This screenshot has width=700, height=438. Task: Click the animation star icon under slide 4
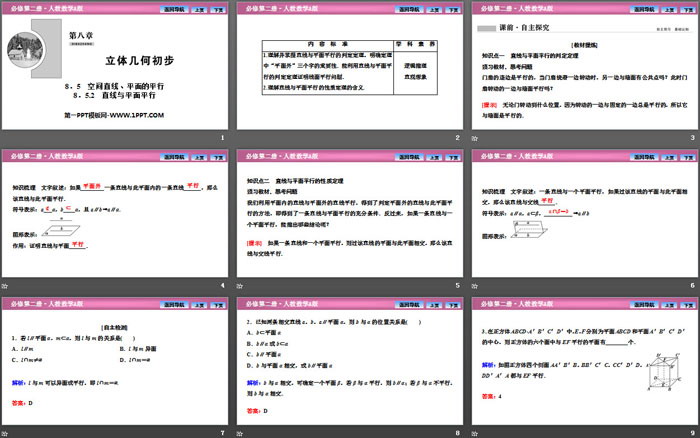tap(4, 286)
